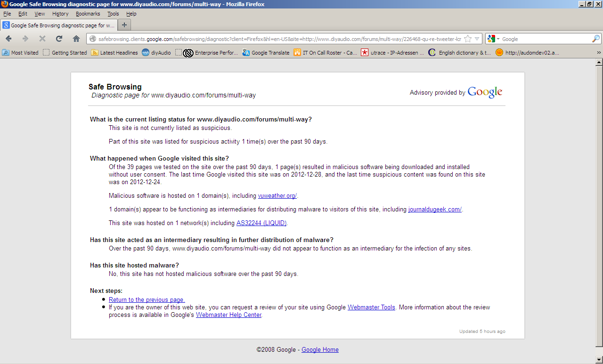Go back with the Back arrow button
Image resolution: width=603 pixels, height=364 pixels.
point(8,39)
